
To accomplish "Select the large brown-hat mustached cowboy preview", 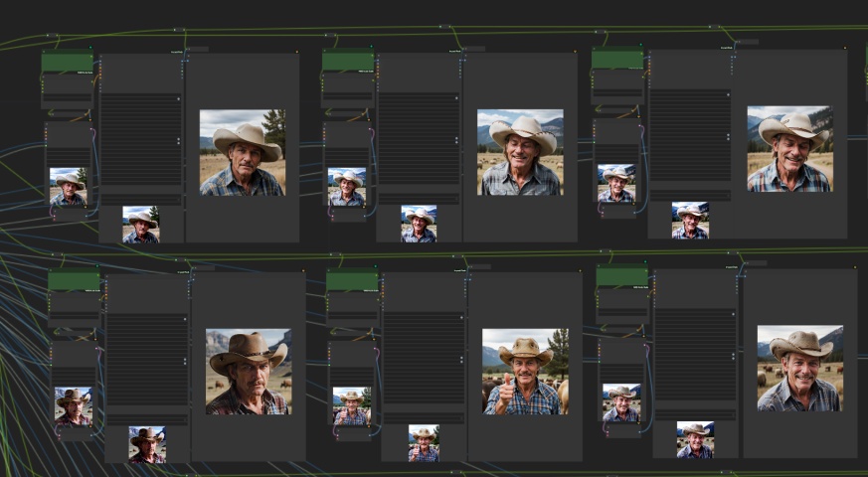I will (x=249, y=372).
